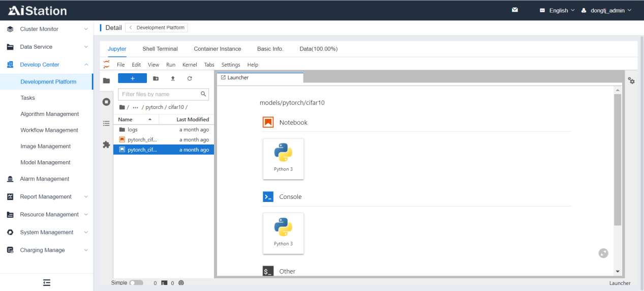The image size is (644, 291).
Task: Launch Python 3 notebook
Action: pos(283,158)
